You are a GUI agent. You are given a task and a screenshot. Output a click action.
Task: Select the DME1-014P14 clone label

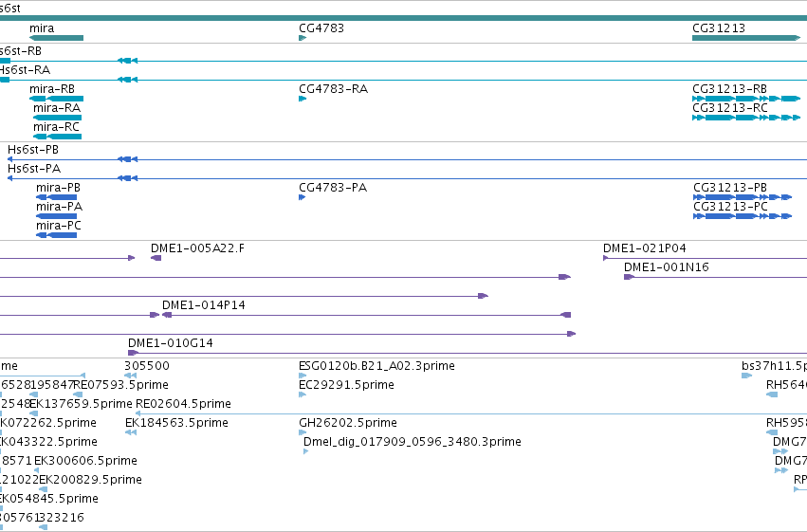pyautogui.click(x=204, y=305)
